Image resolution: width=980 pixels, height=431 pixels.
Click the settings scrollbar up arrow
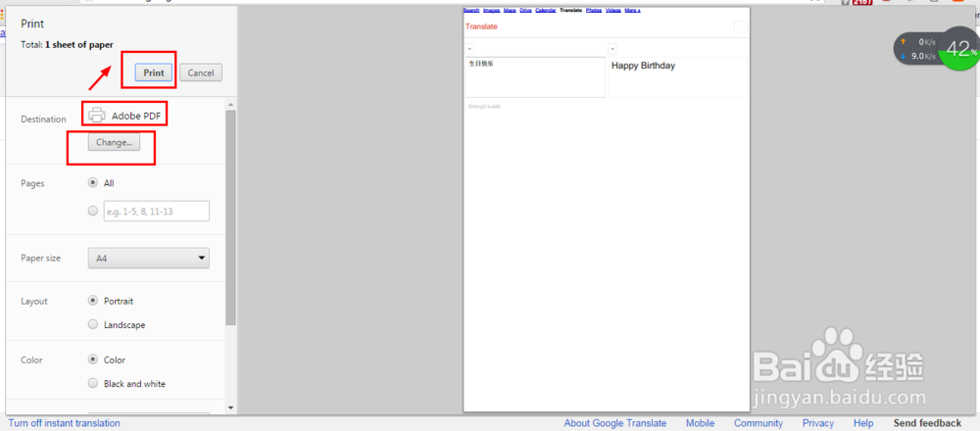pos(230,104)
